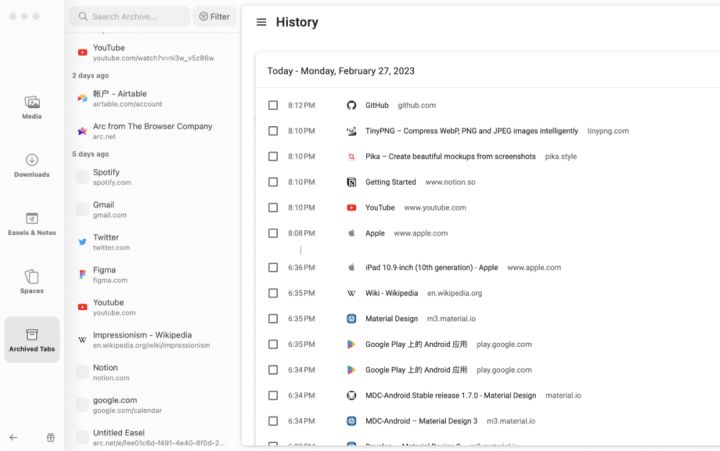Click the Figma icon in archive list
This screenshot has width=720, height=451.
pos(82,275)
